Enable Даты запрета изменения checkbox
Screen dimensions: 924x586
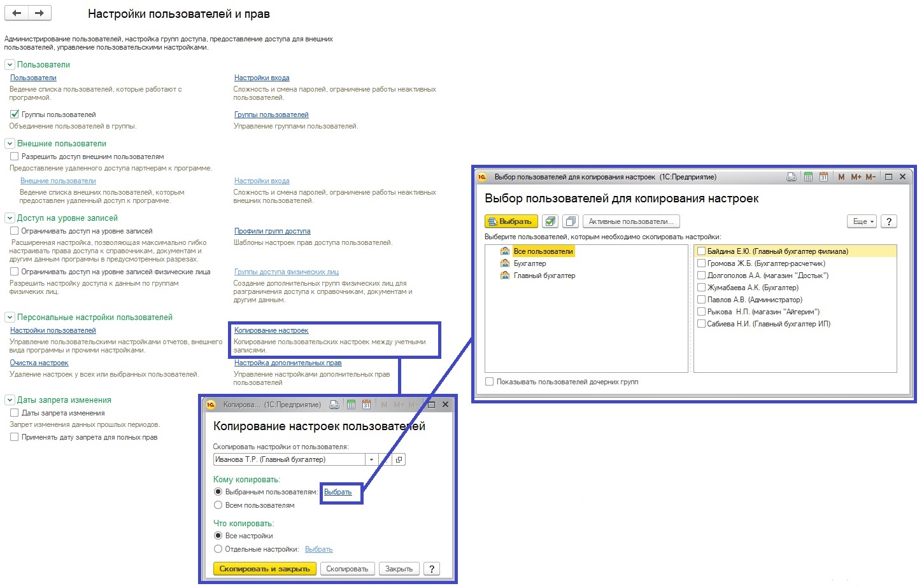15,413
